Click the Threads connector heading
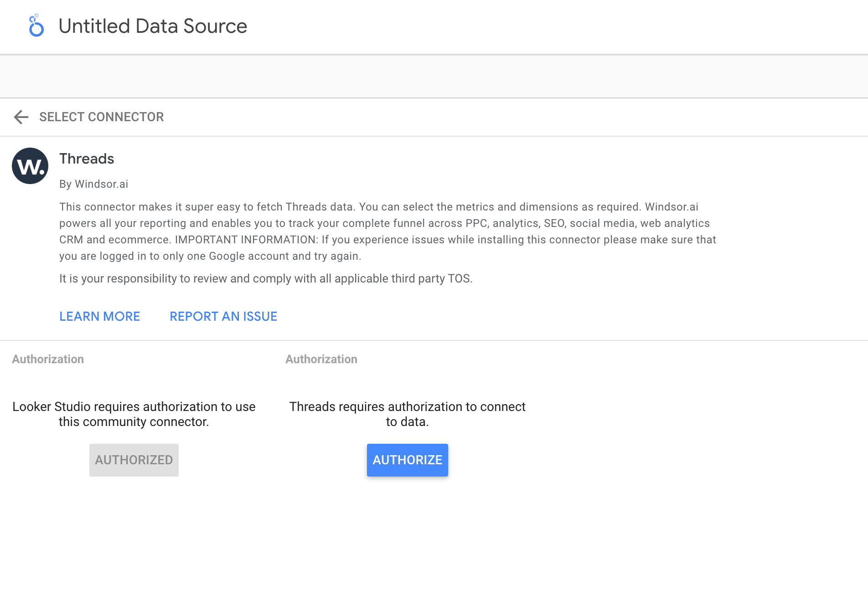 (87, 159)
